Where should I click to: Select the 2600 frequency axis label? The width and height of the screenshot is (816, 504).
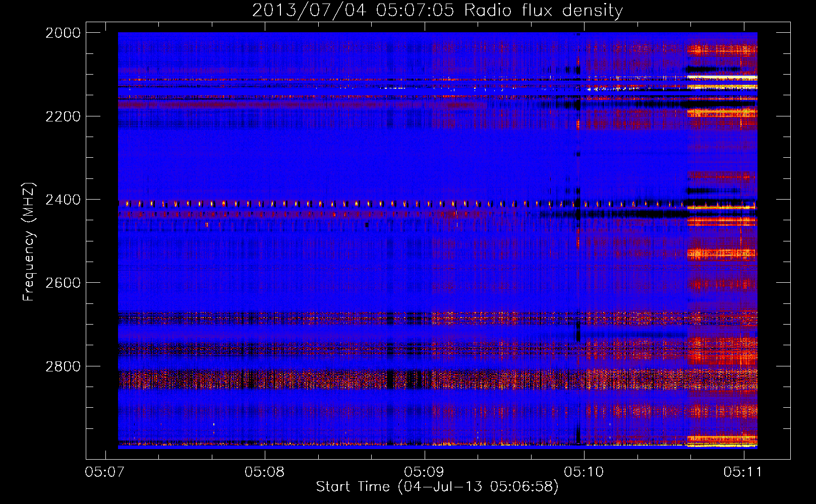63,283
